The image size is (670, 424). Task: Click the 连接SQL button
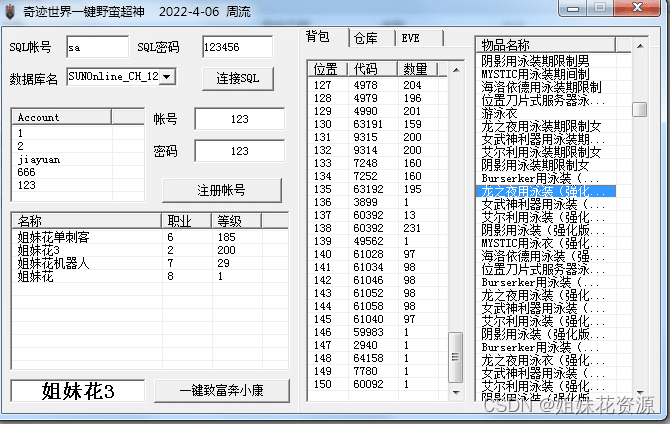(x=237, y=78)
